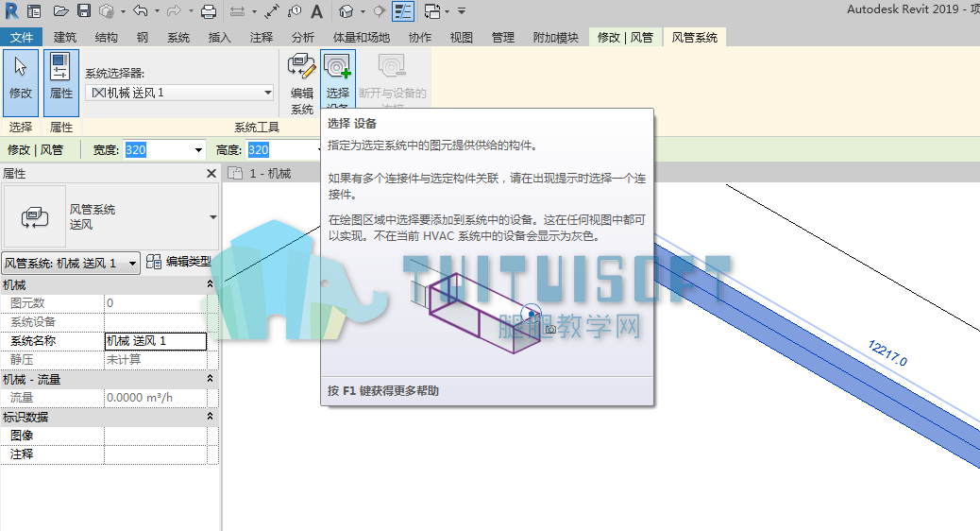This screenshot has width=980, height=531.
Task: Click the 流量 value 0.0000 m³/h
Action: [156, 398]
